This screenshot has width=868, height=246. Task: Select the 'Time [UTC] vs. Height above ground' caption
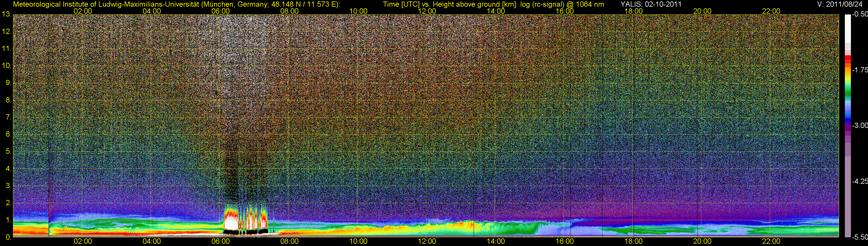[493, 4]
